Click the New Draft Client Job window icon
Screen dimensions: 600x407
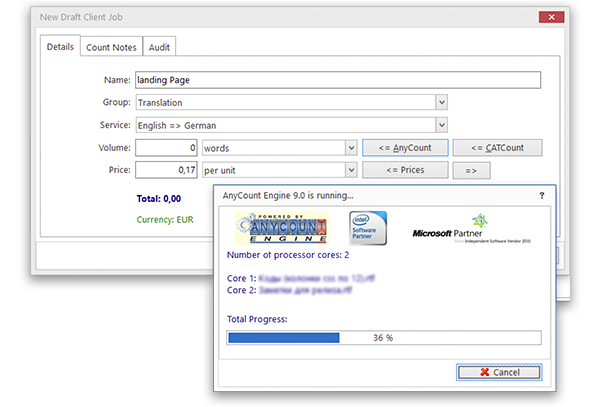click(x=27, y=18)
